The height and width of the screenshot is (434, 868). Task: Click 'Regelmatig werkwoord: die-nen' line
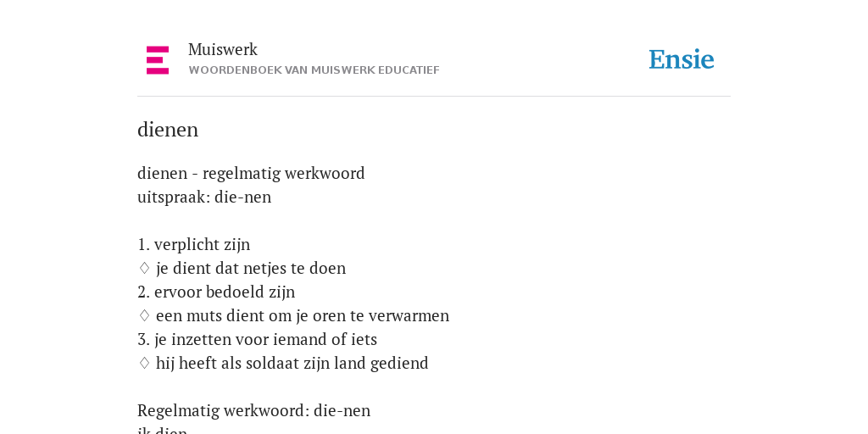point(254,411)
